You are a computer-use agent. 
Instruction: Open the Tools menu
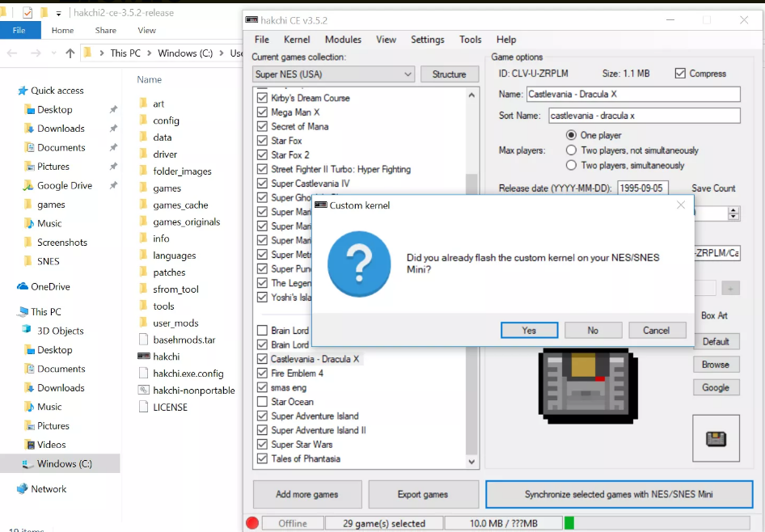pyautogui.click(x=471, y=40)
